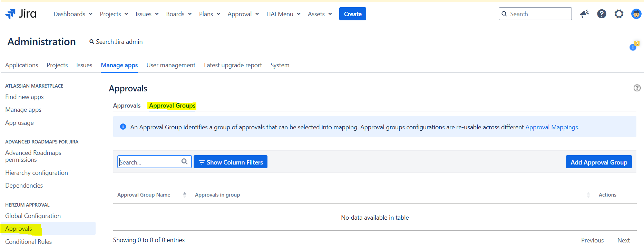Image resolution: width=644 pixels, height=249 pixels.
Task: Click the magnifier icon in table search
Action: [x=184, y=161]
